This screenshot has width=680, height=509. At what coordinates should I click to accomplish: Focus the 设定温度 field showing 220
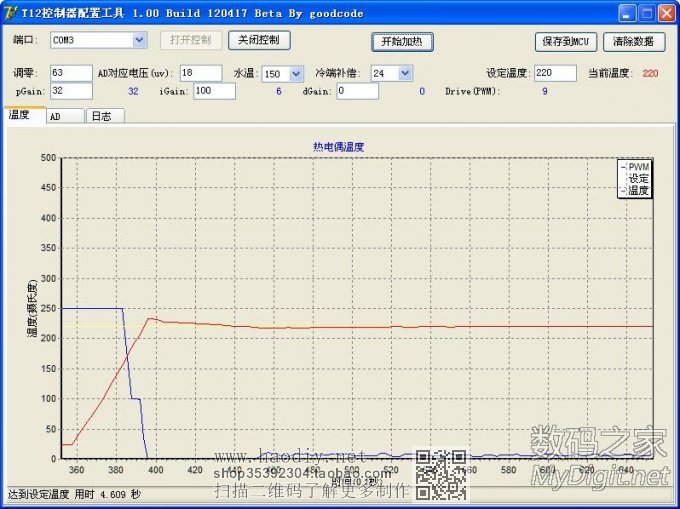554,73
